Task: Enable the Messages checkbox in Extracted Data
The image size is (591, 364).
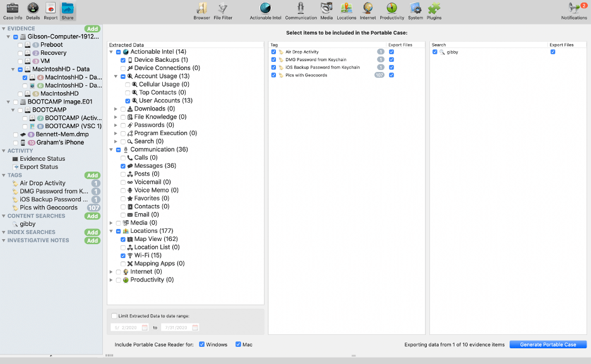Action: [122, 165]
